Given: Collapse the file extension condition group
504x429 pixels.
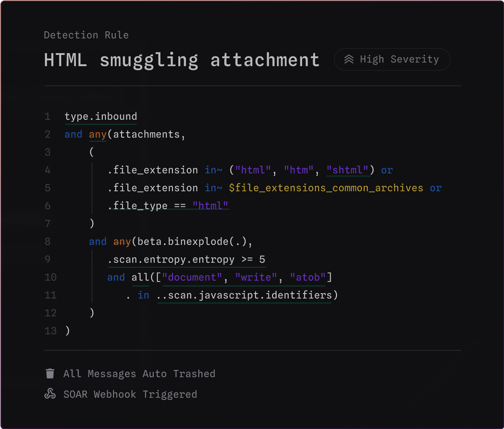Looking at the screenshot, I should [x=91, y=152].
